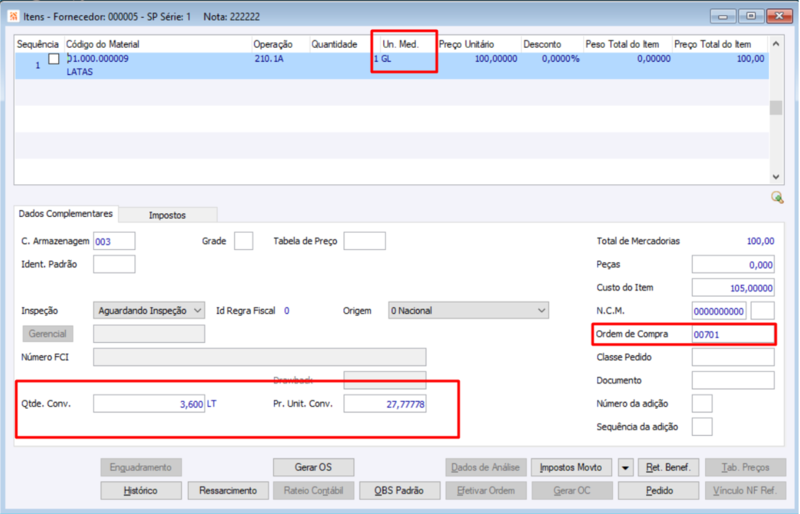Open the Inspeção dropdown
Image resolution: width=800 pixels, height=514 pixels.
point(149,310)
